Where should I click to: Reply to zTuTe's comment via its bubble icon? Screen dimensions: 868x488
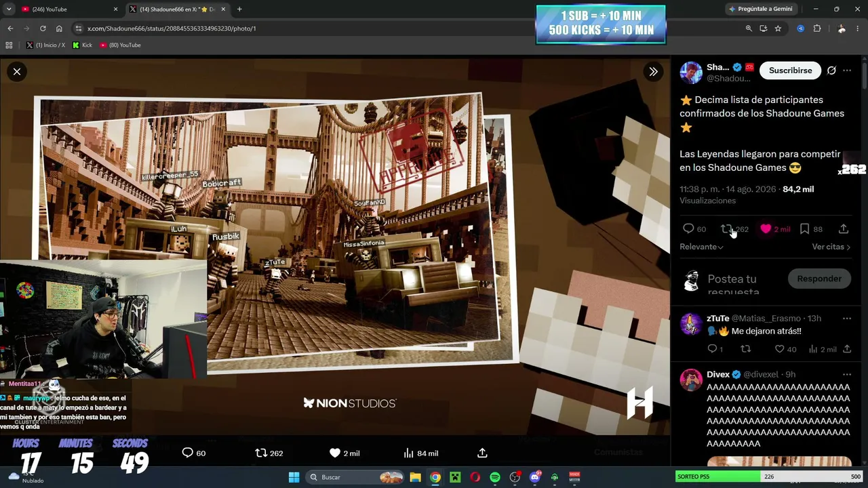(x=712, y=349)
